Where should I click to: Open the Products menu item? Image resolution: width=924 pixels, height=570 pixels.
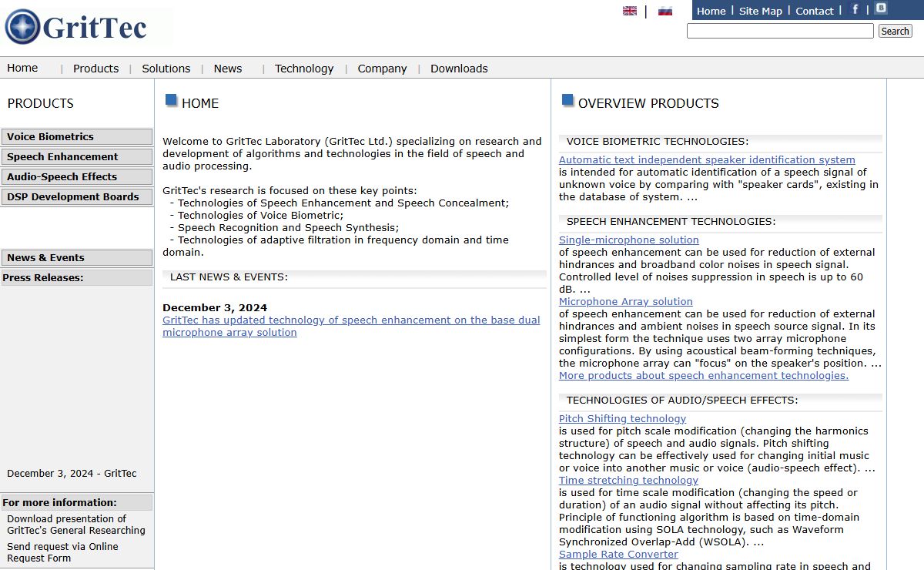pyautogui.click(x=95, y=69)
